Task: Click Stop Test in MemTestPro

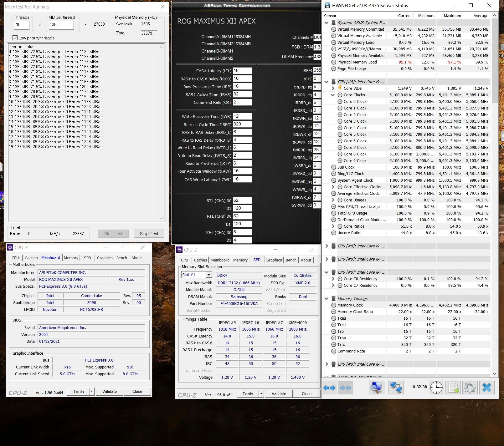Action: point(149,234)
